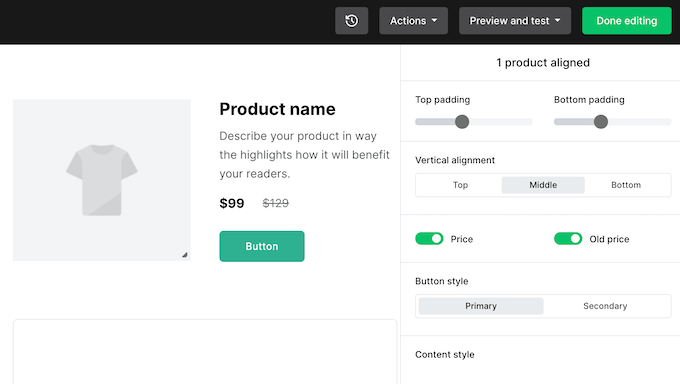This screenshot has height=384, width=680.
Task: Open the version history clock icon
Action: click(351, 21)
